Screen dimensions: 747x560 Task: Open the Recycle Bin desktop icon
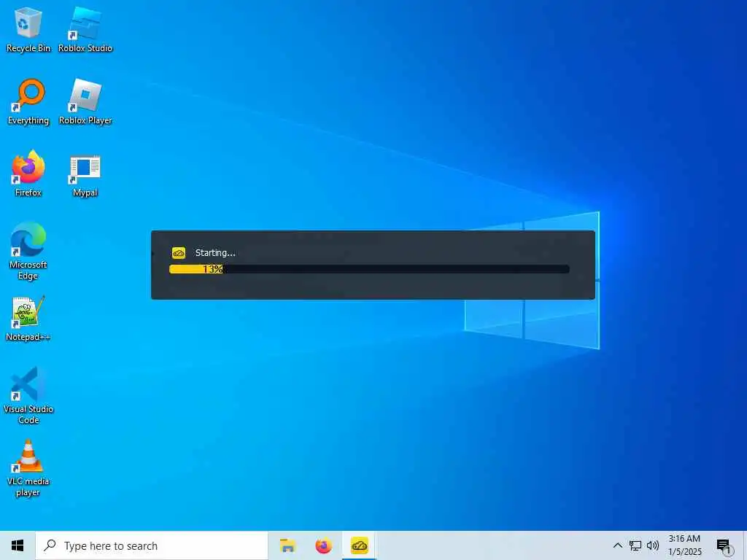tap(28, 29)
